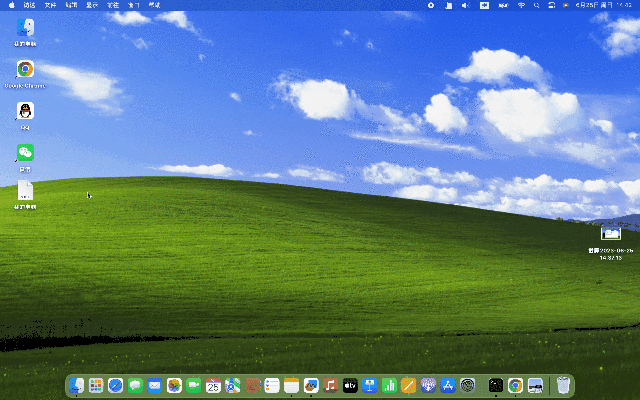Launch Pages from the Dock

[409, 385]
